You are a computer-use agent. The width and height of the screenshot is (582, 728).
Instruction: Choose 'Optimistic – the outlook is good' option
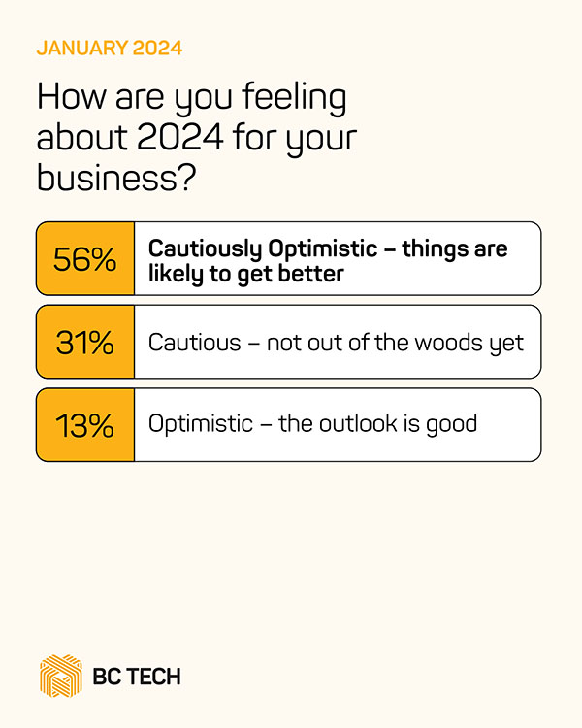click(312, 424)
